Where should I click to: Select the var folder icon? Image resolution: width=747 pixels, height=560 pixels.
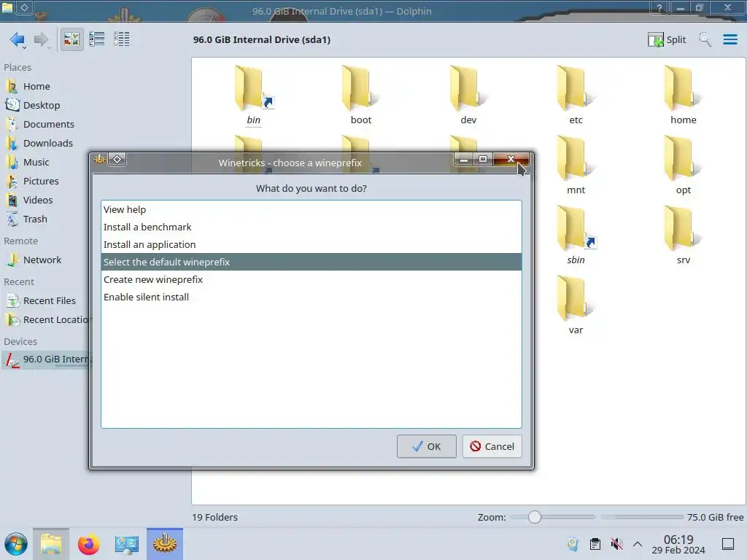tap(576, 299)
